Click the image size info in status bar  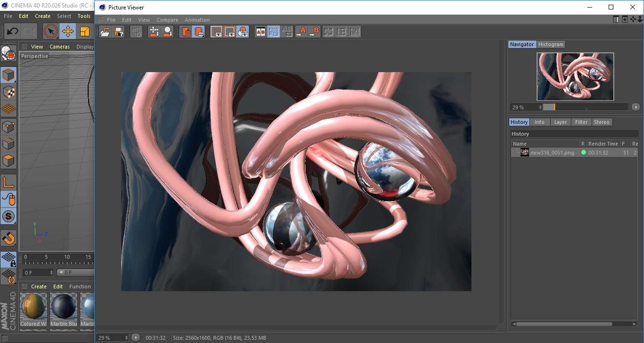coord(220,338)
